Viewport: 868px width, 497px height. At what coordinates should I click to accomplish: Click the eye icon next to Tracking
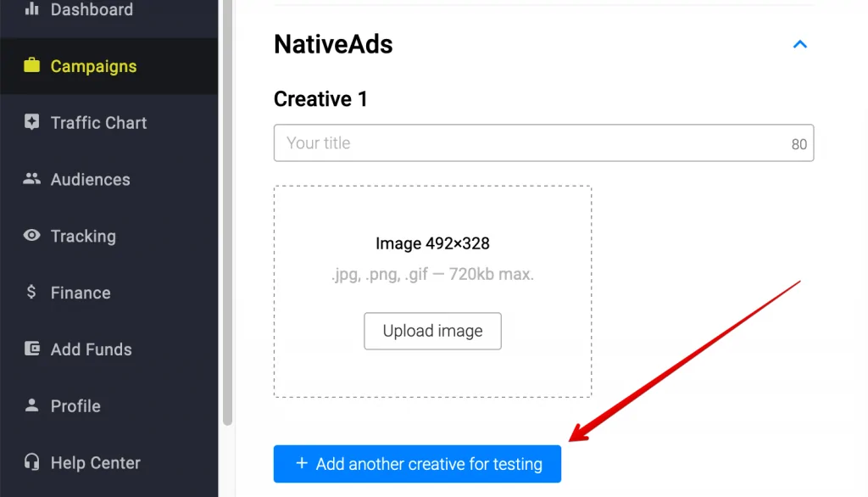31,236
